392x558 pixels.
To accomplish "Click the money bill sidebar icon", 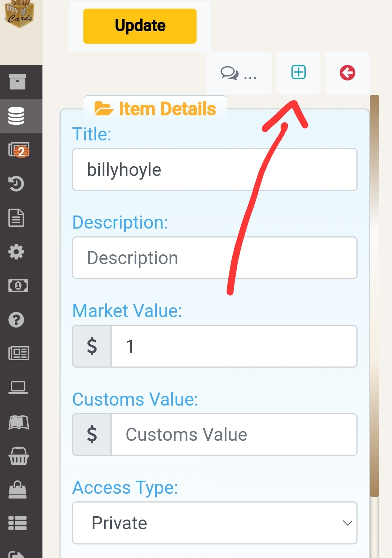I will click(18, 286).
